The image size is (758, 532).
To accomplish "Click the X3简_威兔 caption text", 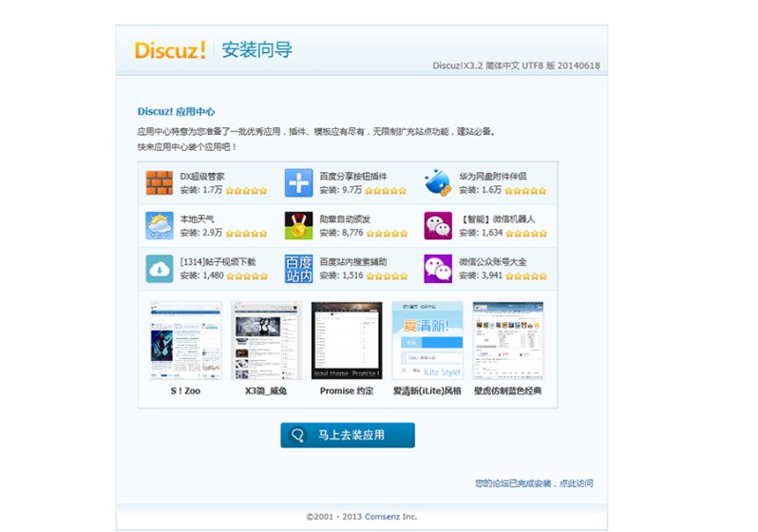I will (x=266, y=390).
